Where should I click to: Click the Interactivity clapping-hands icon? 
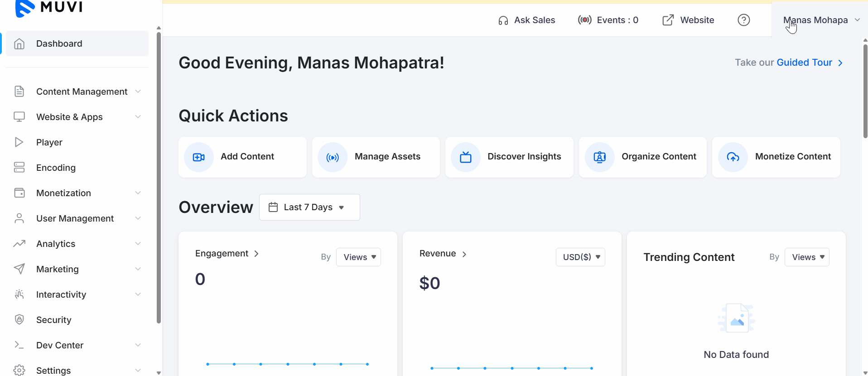click(x=19, y=294)
